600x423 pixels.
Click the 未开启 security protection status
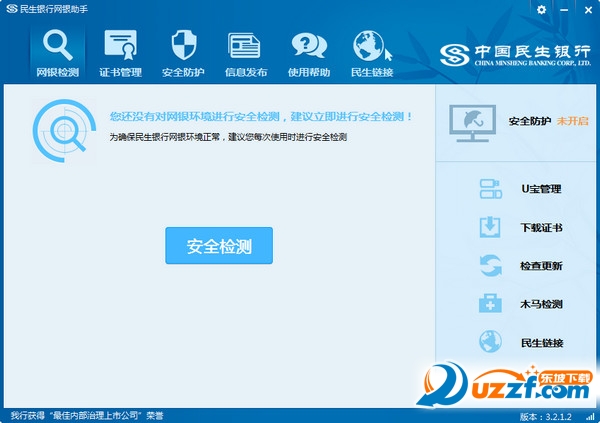(572, 121)
